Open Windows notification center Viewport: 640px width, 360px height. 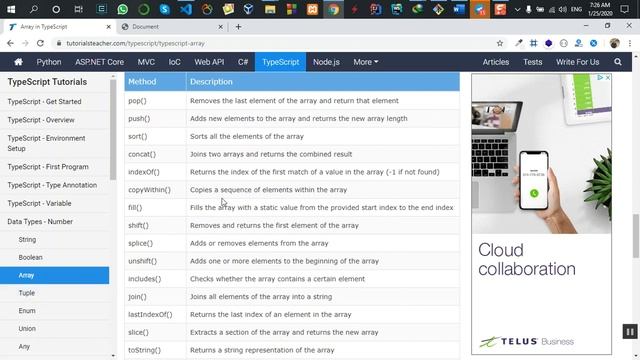(624, 9)
